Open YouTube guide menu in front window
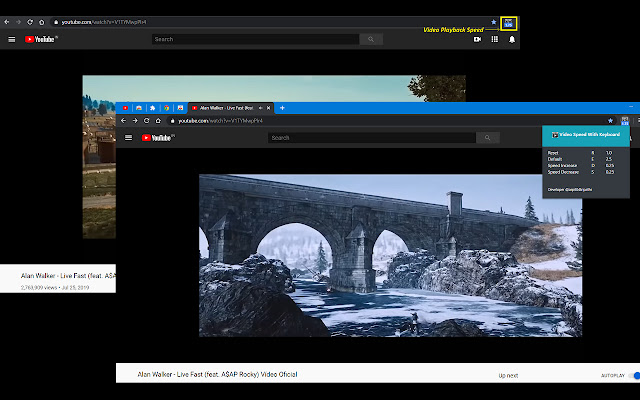This screenshot has height=400, width=640. pos(129,138)
